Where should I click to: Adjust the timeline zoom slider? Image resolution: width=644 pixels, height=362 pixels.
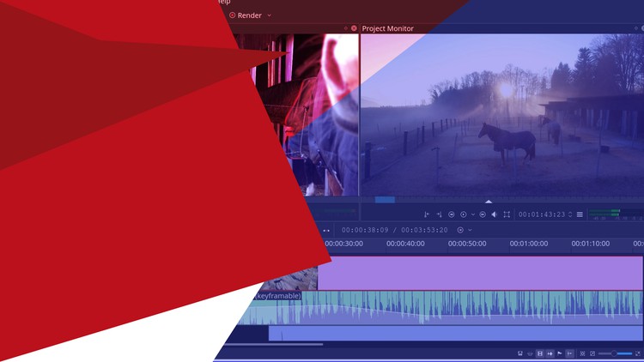tap(615, 353)
